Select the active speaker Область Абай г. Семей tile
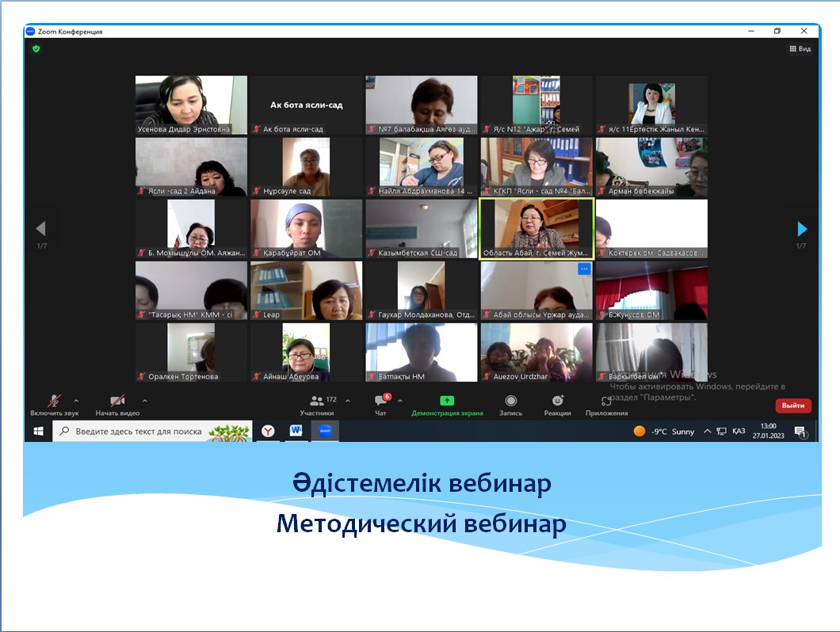 pos(536,229)
